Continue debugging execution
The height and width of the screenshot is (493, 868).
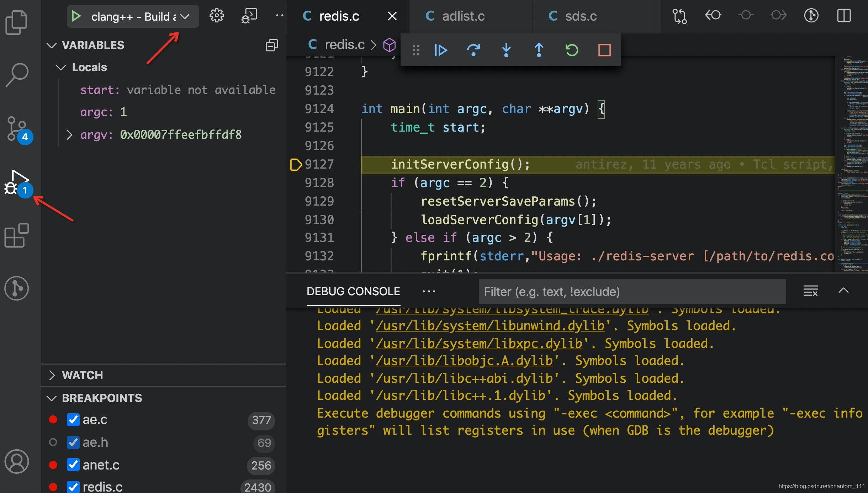click(x=441, y=50)
